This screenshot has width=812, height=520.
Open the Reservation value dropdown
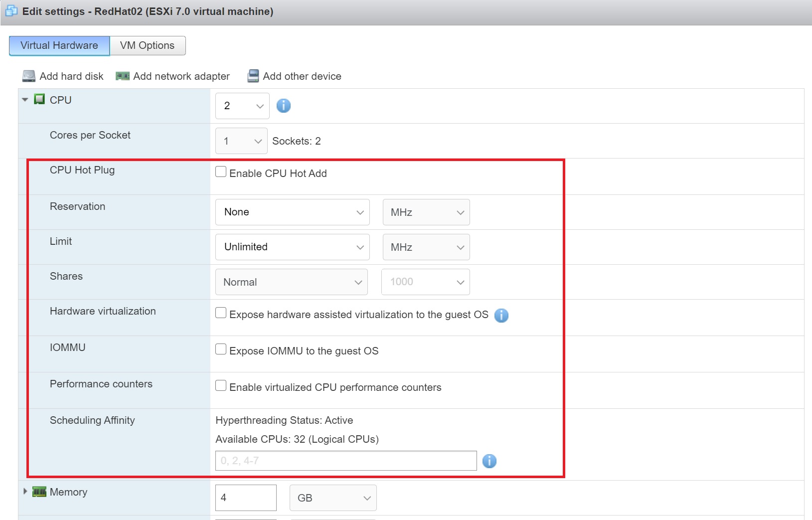(x=293, y=212)
